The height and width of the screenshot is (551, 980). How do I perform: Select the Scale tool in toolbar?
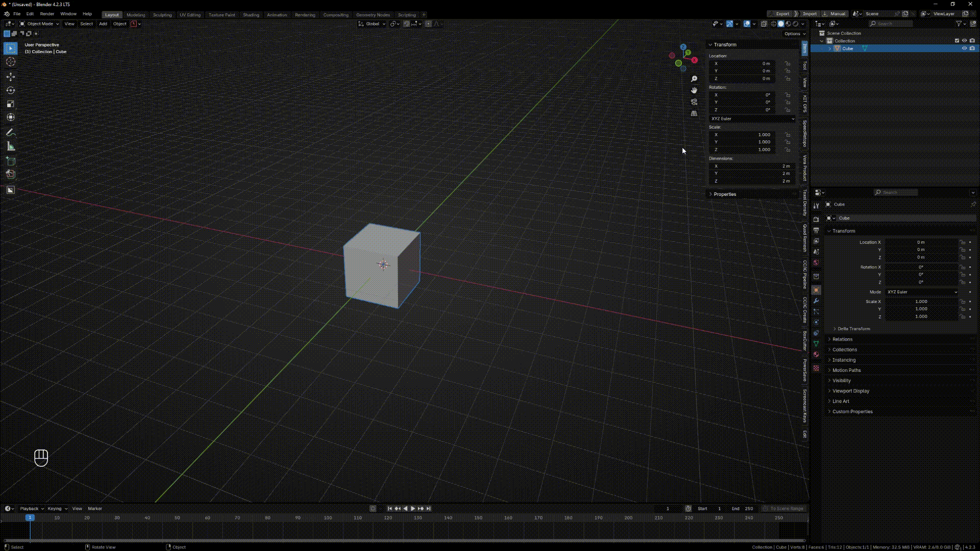10,104
